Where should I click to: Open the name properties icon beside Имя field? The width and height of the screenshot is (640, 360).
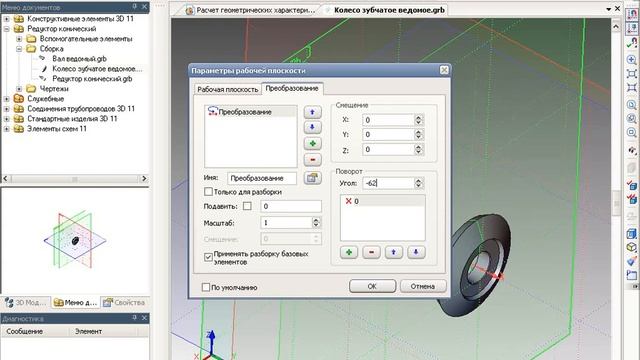[x=312, y=178]
